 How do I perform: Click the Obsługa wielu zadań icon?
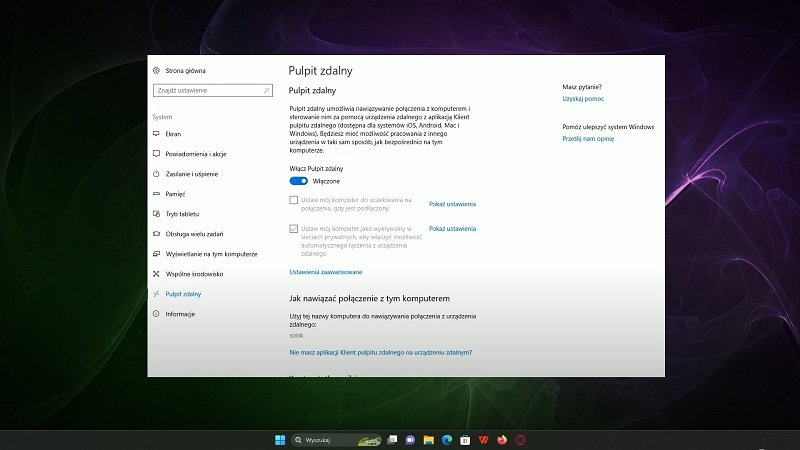[x=157, y=234]
